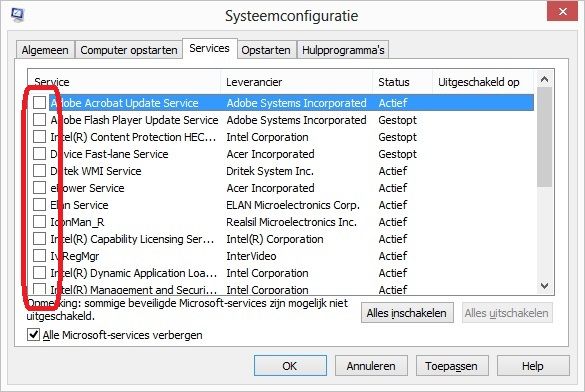
Task: Toggle the ePower Service checkbox
Action: point(39,188)
